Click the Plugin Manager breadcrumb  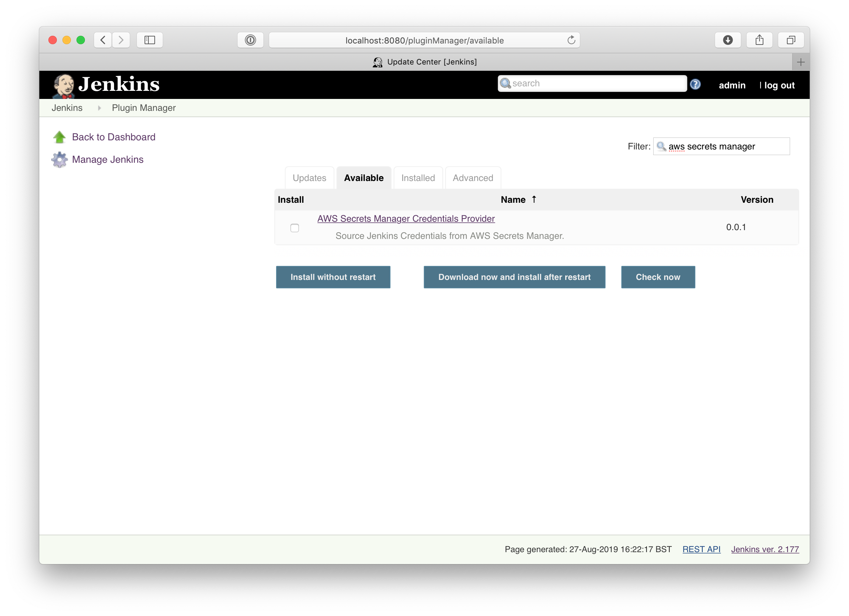pyautogui.click(x=144, y=108)
